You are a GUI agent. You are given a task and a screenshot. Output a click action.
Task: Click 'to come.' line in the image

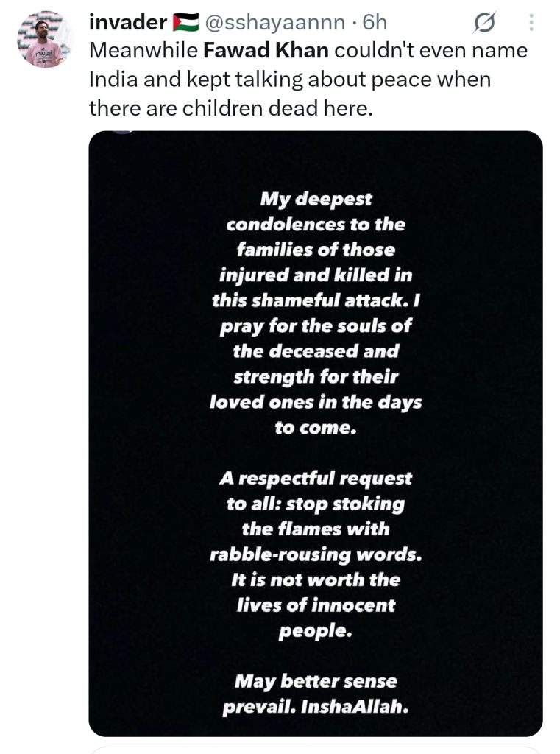pyautogui.click(x=315, y=428)
